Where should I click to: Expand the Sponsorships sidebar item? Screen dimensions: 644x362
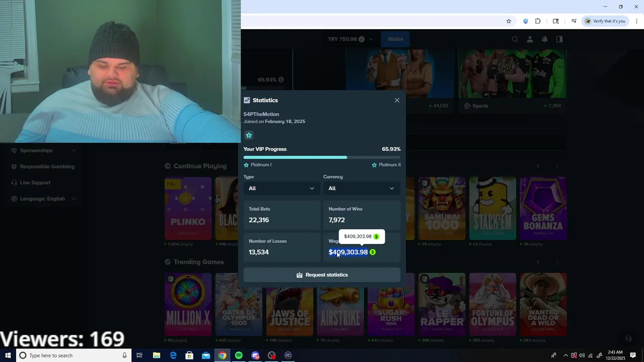(43, 150)
